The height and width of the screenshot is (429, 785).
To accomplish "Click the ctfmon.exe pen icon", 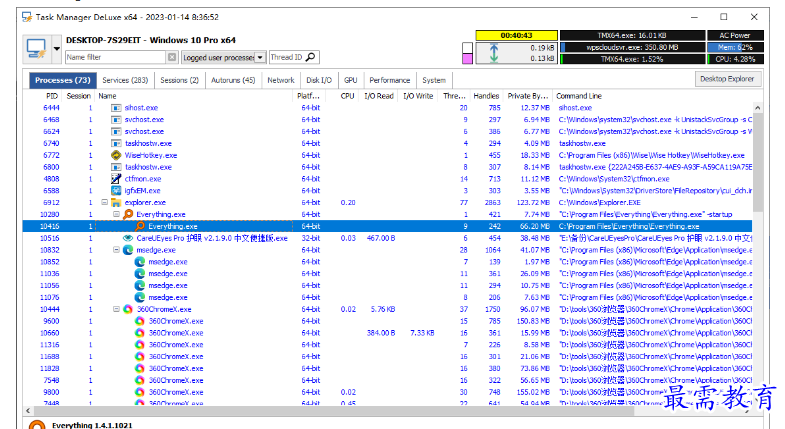I will click(116, 179).
